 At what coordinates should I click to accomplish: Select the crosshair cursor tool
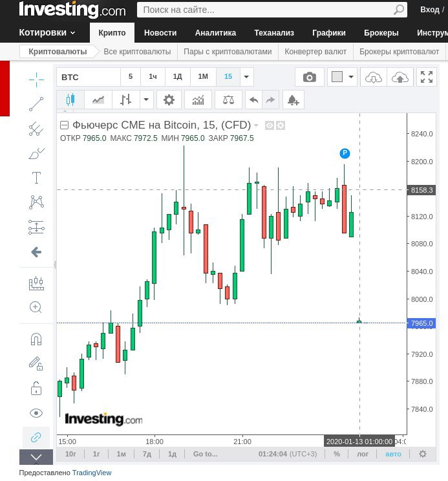pyautogui.click(x=36, y=80)
